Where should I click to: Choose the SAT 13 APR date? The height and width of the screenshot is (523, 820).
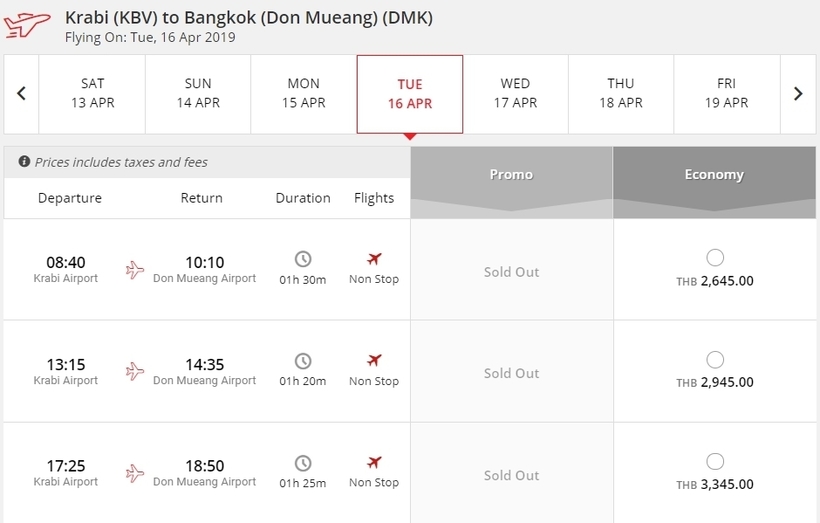pyautogui.click(x=93, y=94)
